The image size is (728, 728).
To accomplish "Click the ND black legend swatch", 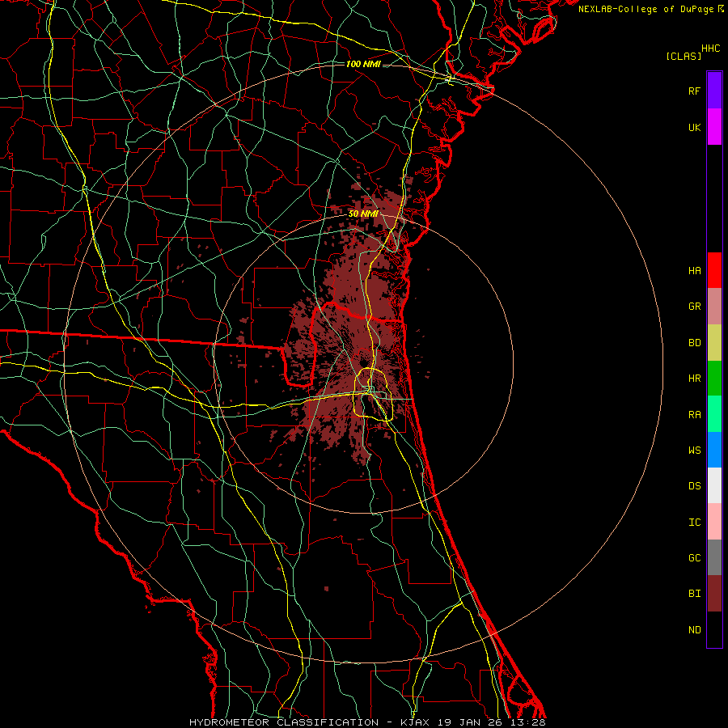I will click(x=714, y=629).
